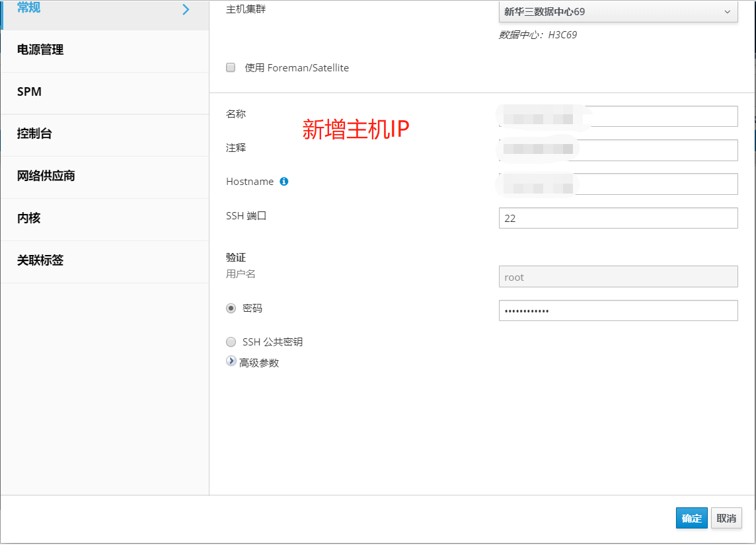Select the 网络供应商 tab
Viewport: 756px width, 545px height.
click(x=46, y=176)
